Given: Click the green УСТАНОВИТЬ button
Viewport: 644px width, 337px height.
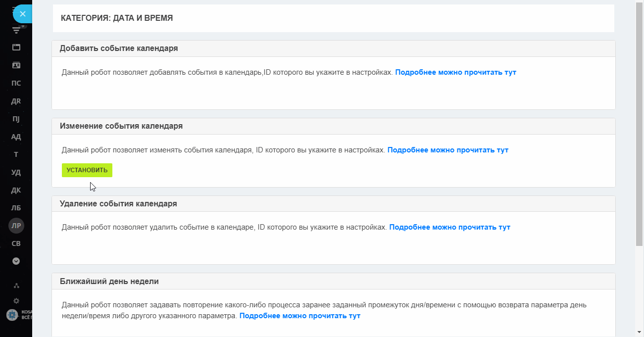Looking at the screenshot, I should 87,170.
